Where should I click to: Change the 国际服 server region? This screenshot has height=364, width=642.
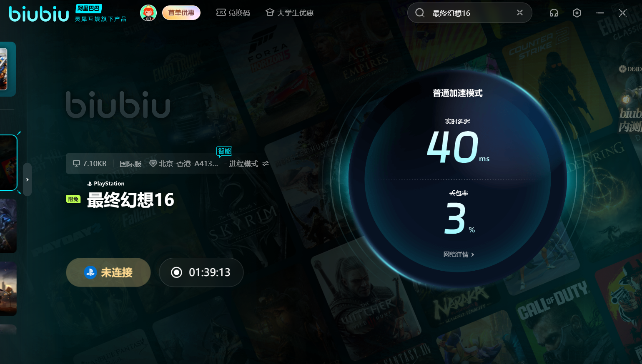(130, 164)
